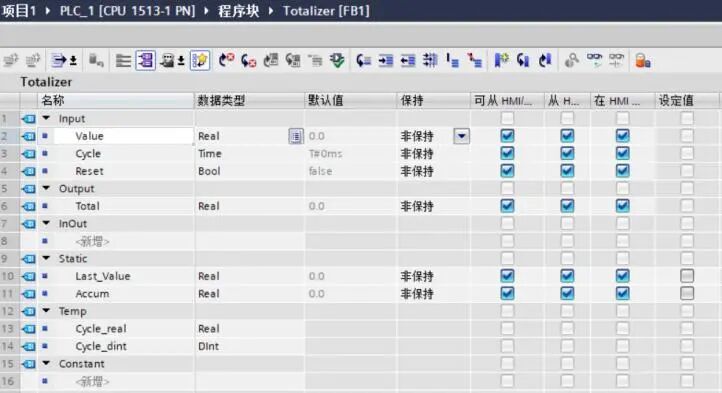Screen dimensions: 722x393
Task: Click the database cylinder toolbar icon
Action: 96,60
